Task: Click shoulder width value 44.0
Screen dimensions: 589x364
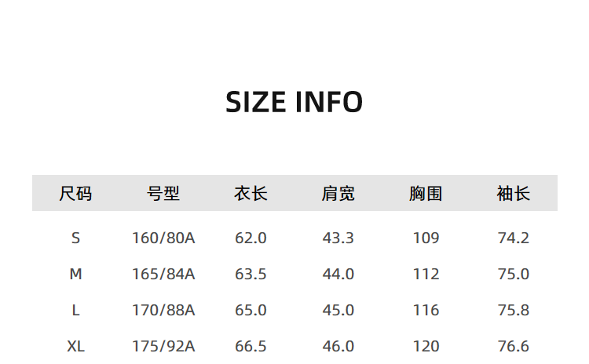Action: pyautogui.click(x=338, y=274)
